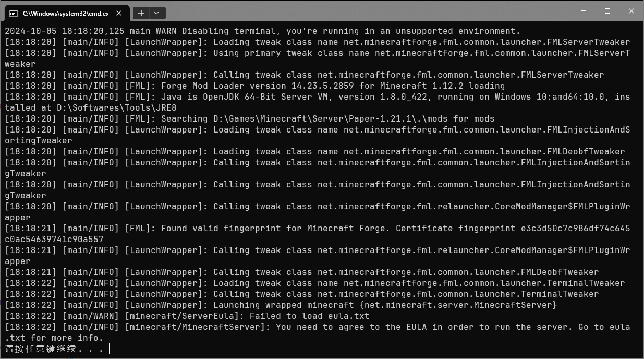The width and height of the screenshot is (644, 359).
Task: Click the Launching wrapped minecraft line
Action: point(281,305)
